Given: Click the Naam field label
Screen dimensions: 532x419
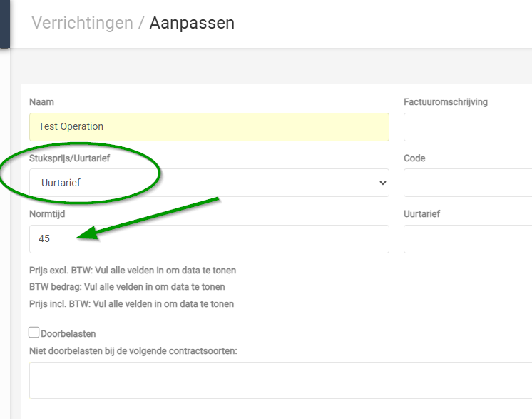Looking at the screenshot, I should coord(41,102).
